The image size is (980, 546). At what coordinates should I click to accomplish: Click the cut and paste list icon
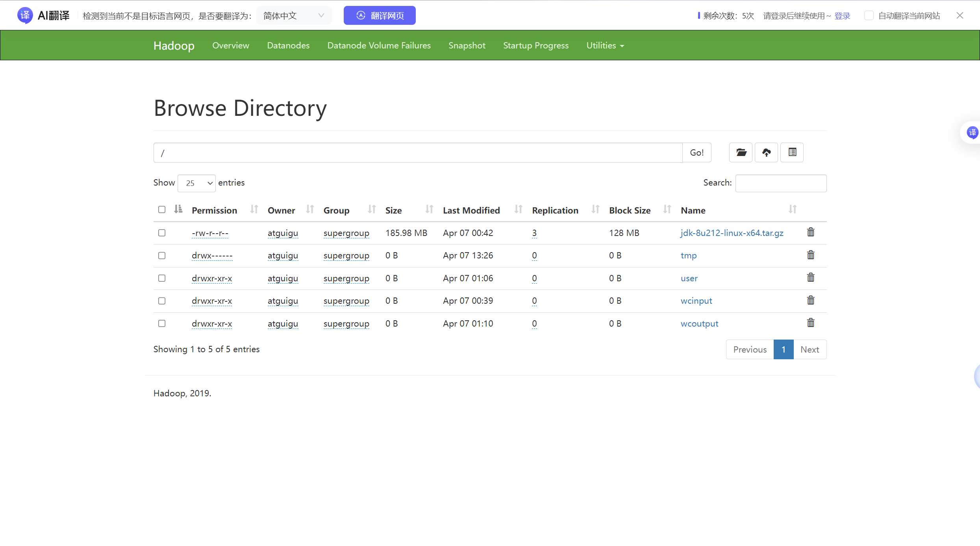point(792,152)
